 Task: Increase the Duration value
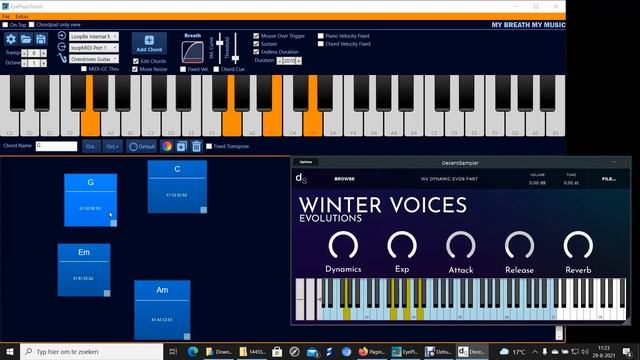click(299, 61)
